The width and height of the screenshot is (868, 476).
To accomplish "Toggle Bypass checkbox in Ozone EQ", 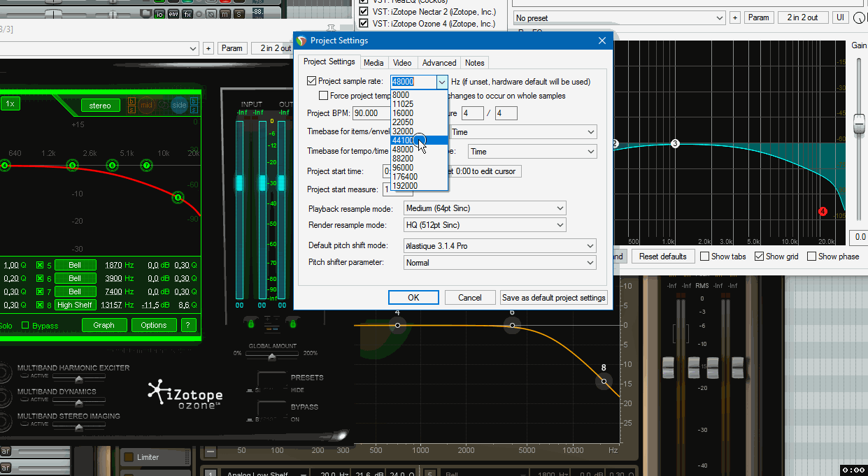I will click(26, 326).
